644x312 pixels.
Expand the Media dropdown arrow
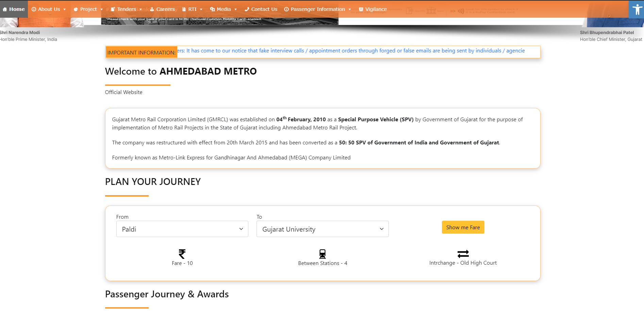235,10
